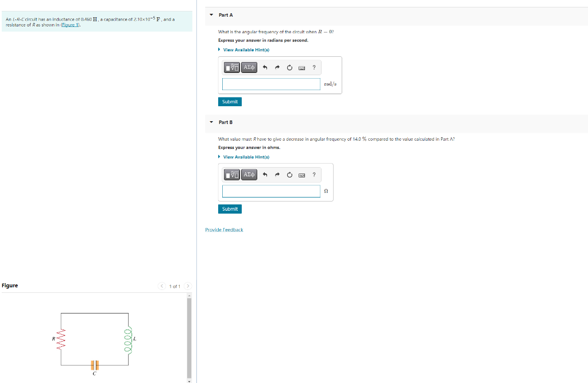Open the equation templates icon in Part A

(x=231, y=67)
